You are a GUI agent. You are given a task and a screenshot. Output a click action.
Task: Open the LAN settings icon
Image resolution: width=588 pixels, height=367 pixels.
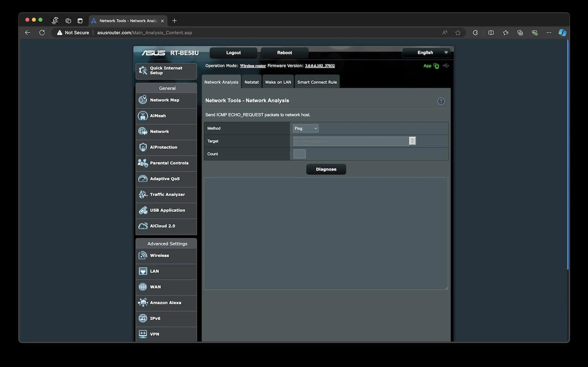coord(143,271)
